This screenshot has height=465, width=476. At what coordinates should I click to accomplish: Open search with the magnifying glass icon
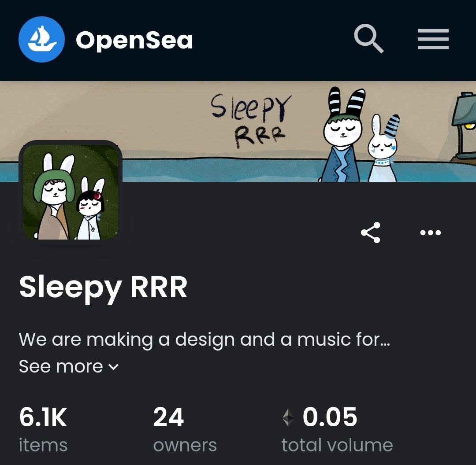coord(369,39)
